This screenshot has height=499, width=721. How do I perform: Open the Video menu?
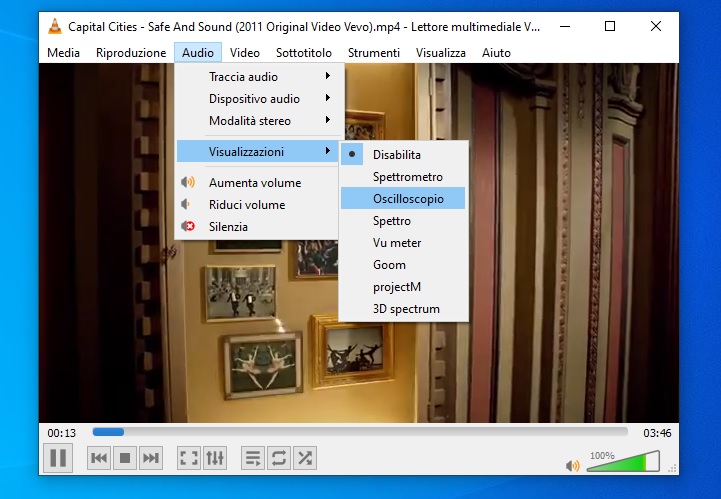[x=245, y=53]
